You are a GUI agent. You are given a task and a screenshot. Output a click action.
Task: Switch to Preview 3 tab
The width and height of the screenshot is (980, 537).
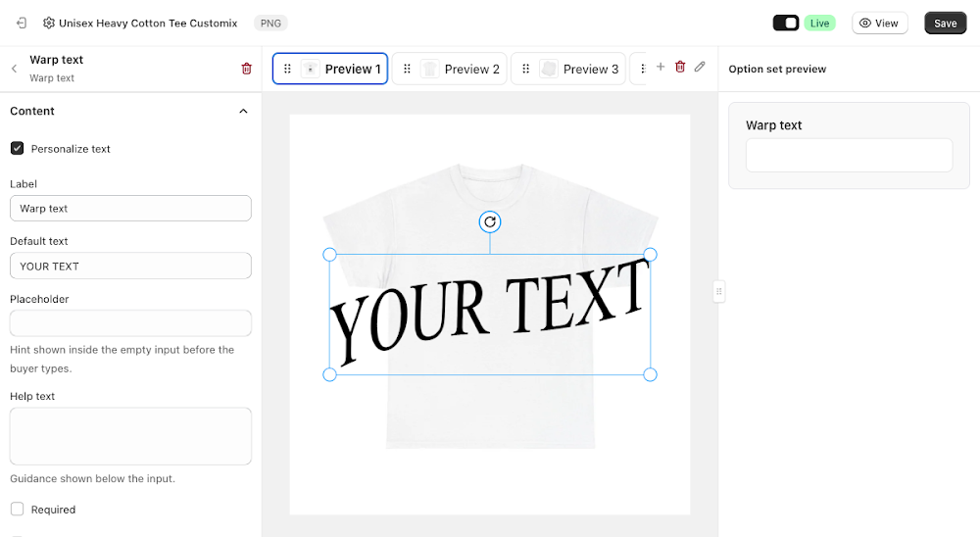tap(568, 69)
